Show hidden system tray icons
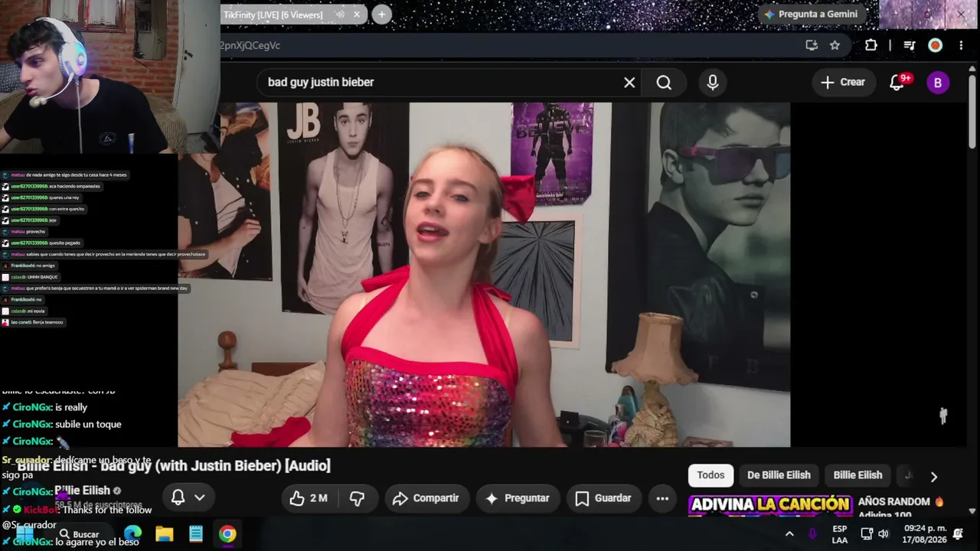 [789, 533]
